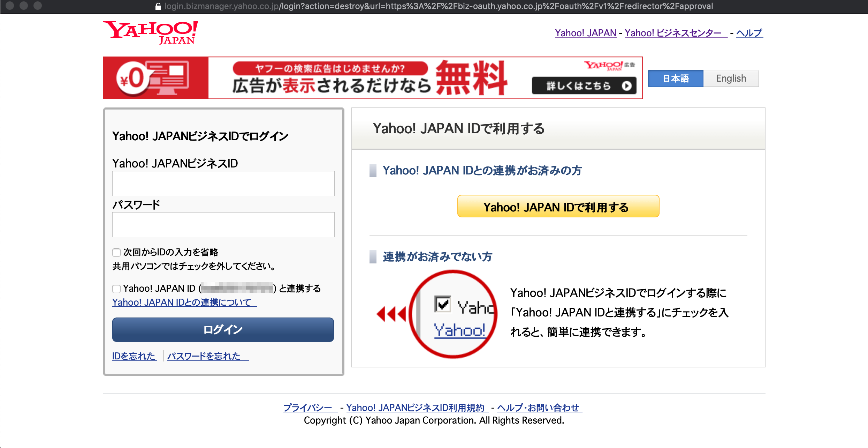Open the ヘルプ link in header

(749, 33)
